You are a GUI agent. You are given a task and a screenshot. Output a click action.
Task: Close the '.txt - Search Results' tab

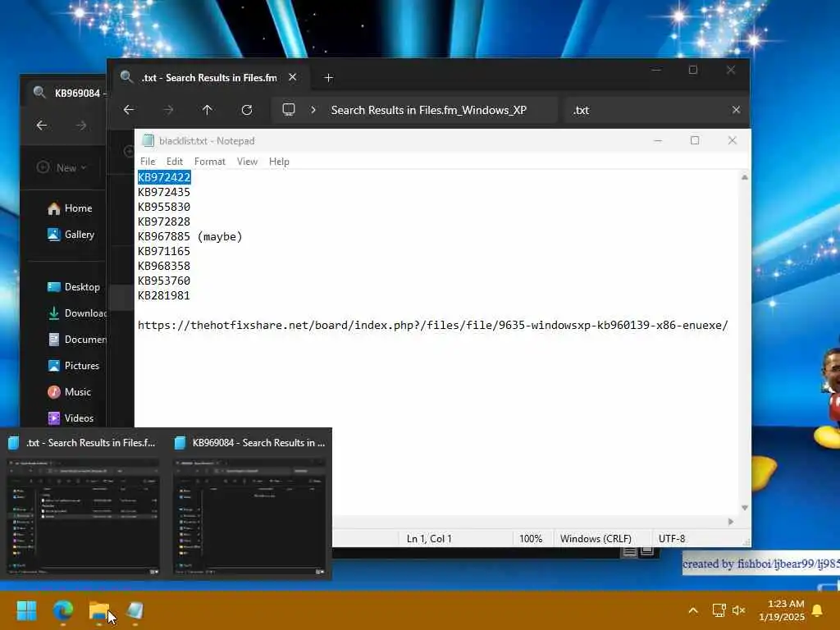(x=293, y=77)
